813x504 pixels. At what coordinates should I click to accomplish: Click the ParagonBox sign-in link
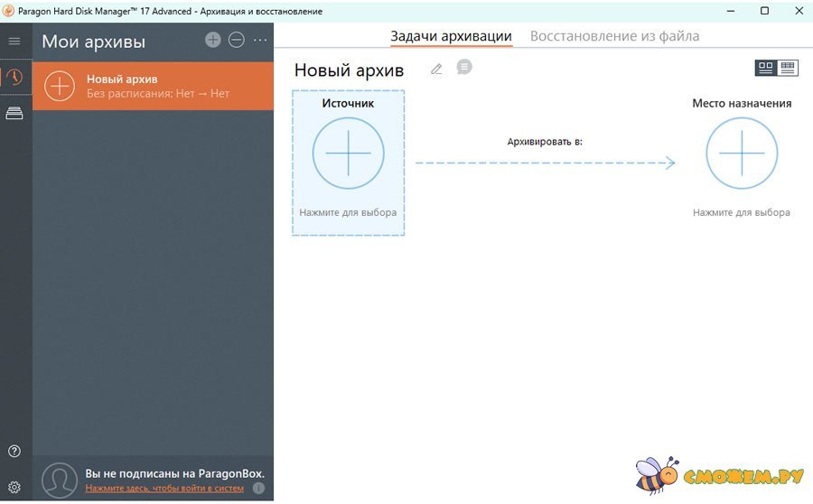tap(164, 489)
